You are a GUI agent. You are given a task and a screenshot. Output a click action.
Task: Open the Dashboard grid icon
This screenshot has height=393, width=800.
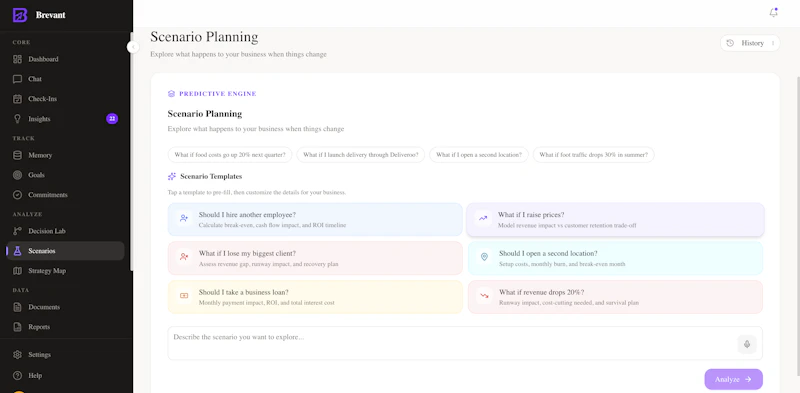pyautogui.click(x=17, y=59)
